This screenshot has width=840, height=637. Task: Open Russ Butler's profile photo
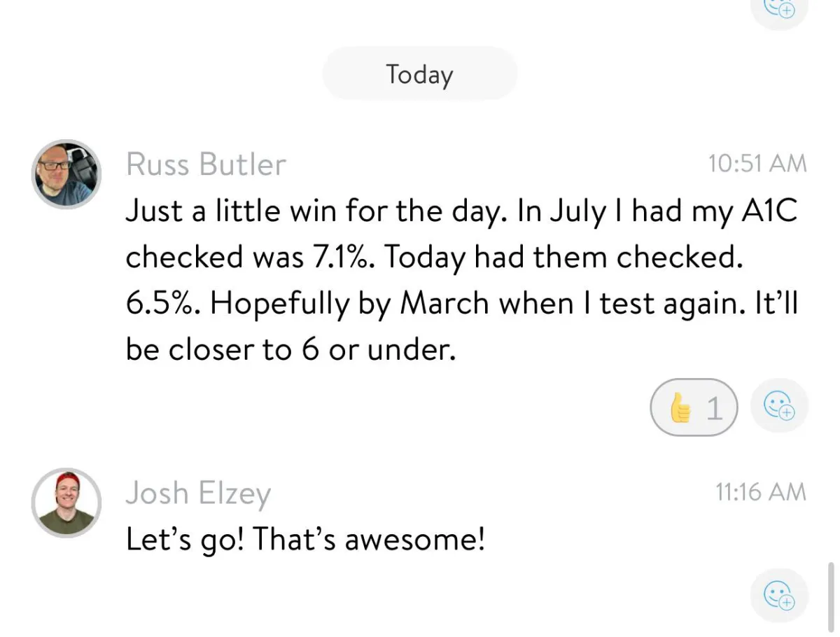pos(67,174)
